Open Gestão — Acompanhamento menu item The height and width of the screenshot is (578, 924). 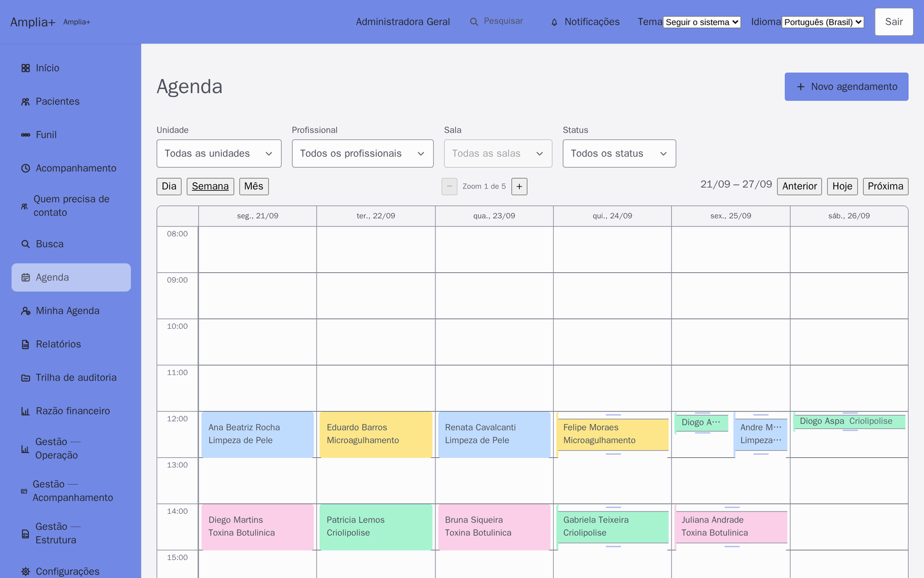[x=71, y=491]
